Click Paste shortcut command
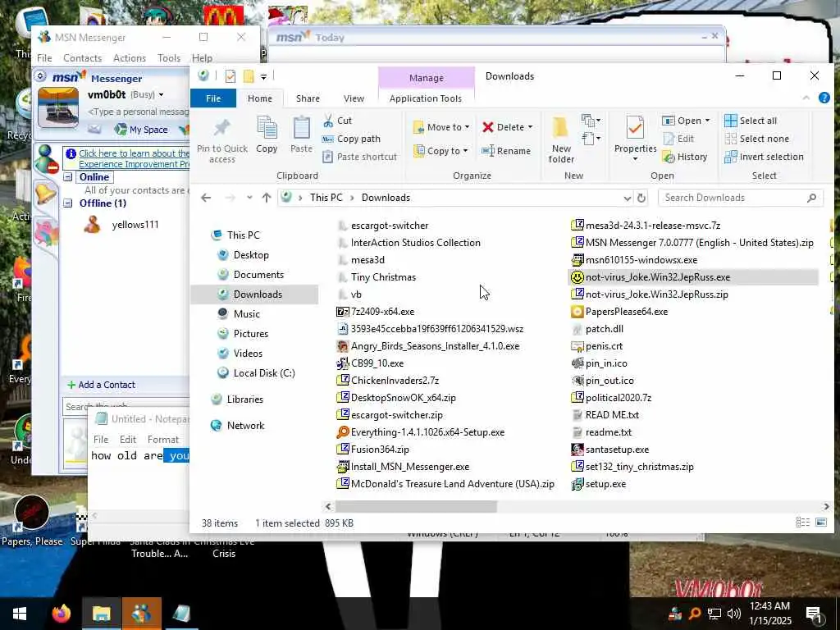840x630 pixels. pyautogui.click(x=360, y=157)
